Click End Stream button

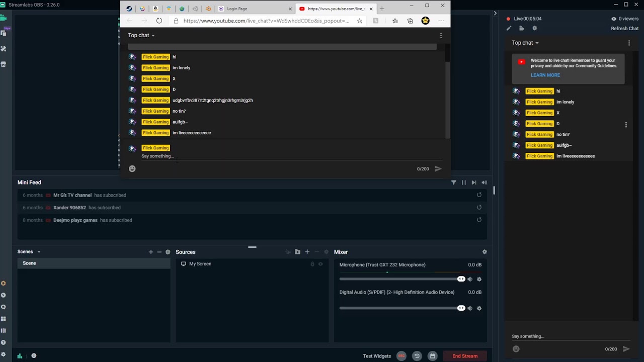coord(465,356)
